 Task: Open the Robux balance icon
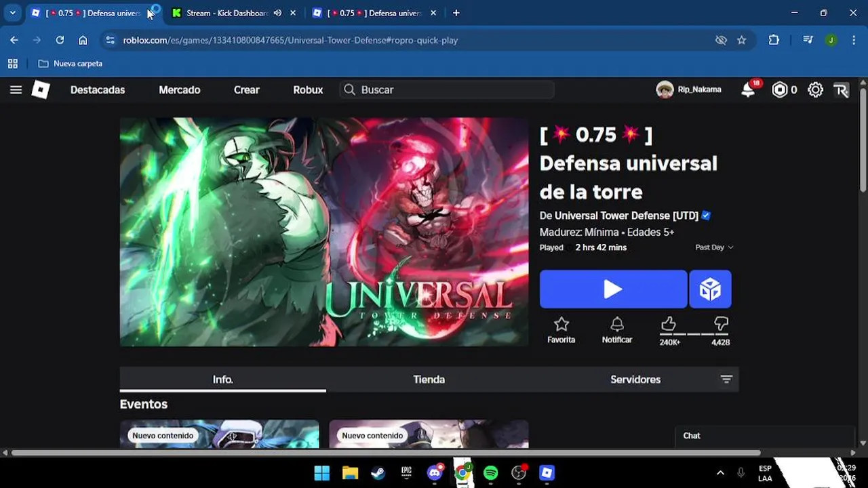coord(780,89)
